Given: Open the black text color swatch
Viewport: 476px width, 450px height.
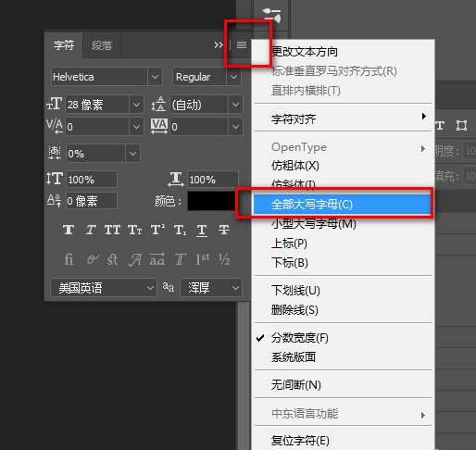Looking at the screenshot, I should 211,201.
